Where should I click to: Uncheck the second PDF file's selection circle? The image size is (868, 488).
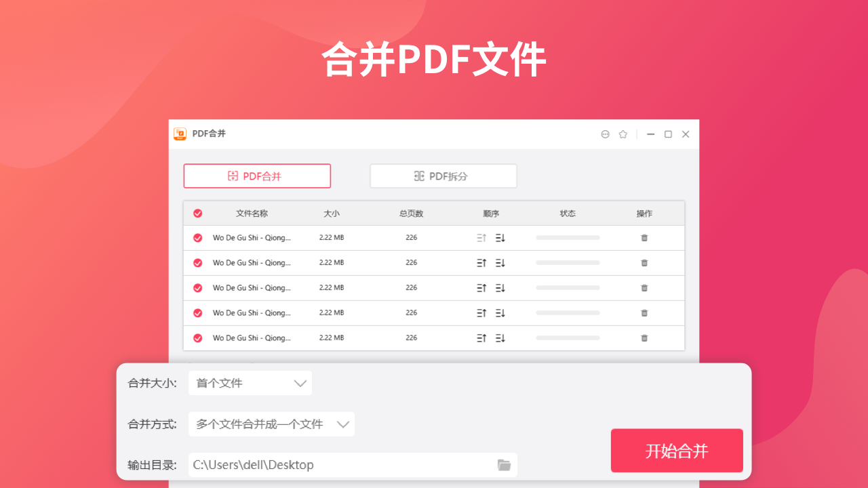[197, 262]
